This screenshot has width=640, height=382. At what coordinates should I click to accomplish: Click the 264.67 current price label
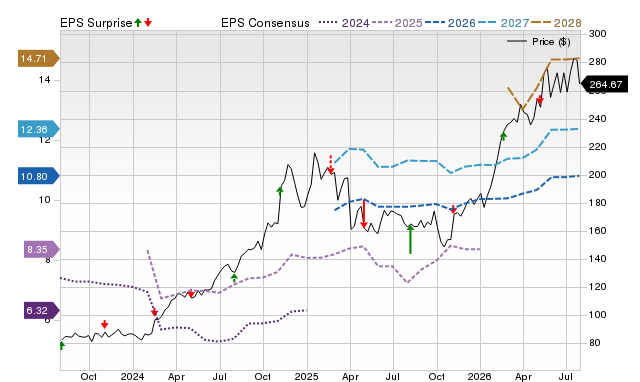(x=605, y=84)
